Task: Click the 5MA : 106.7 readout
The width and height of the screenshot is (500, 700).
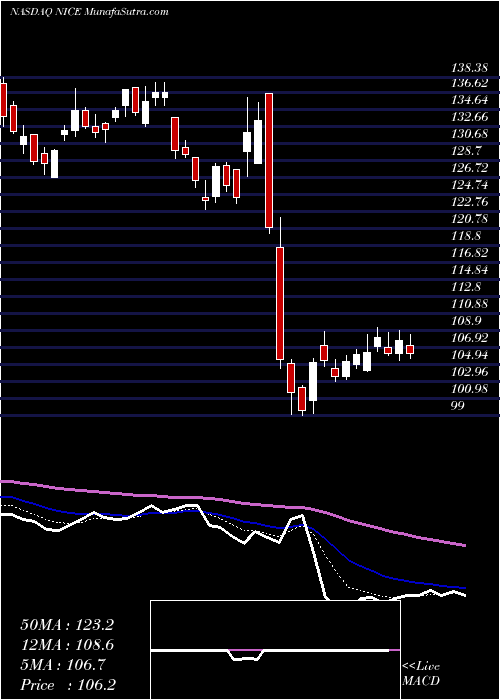Action: point(63,665)
